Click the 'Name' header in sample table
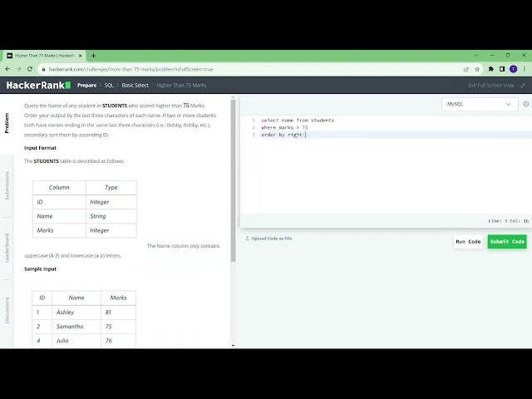 point(76,298)
